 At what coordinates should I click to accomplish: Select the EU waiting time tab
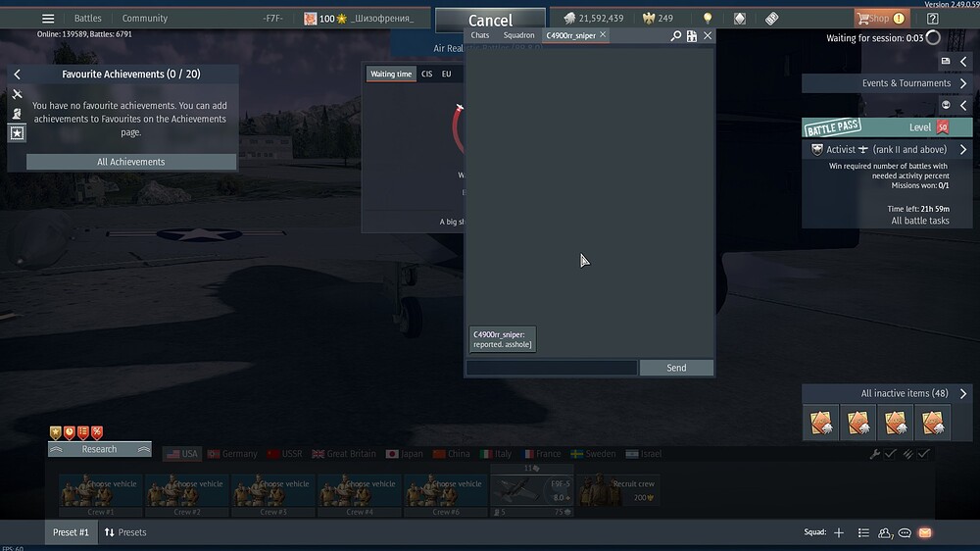[x=446, y=75]
